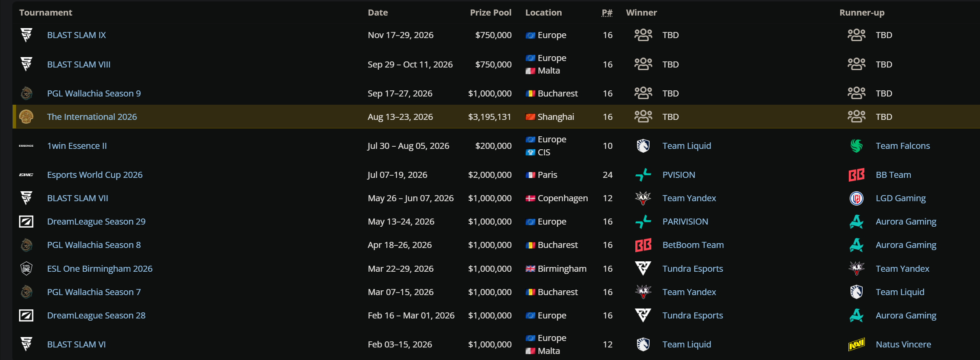Open the PGL Wallachia Season 9 page
Viewport: 980px width, 360px height.
(x=94, y=93)
